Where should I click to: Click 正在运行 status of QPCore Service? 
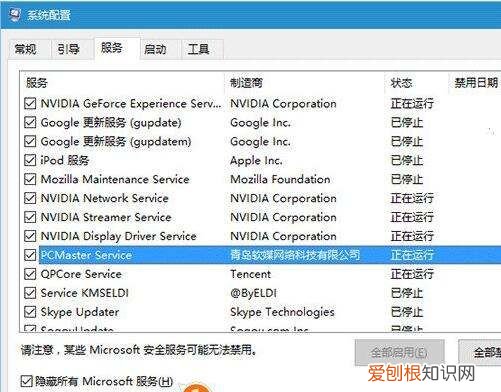[x=412, y=274]
